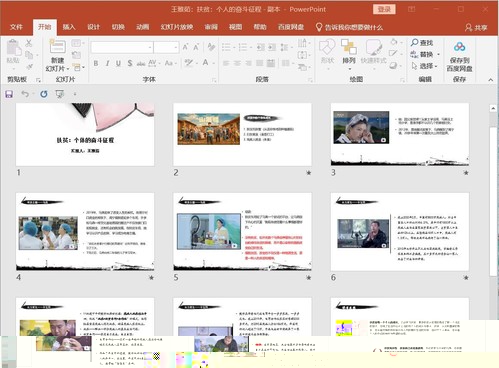Click the Save icon in quick access toolbar
Viewport: 499px width, 368px height.
(9, 94)
